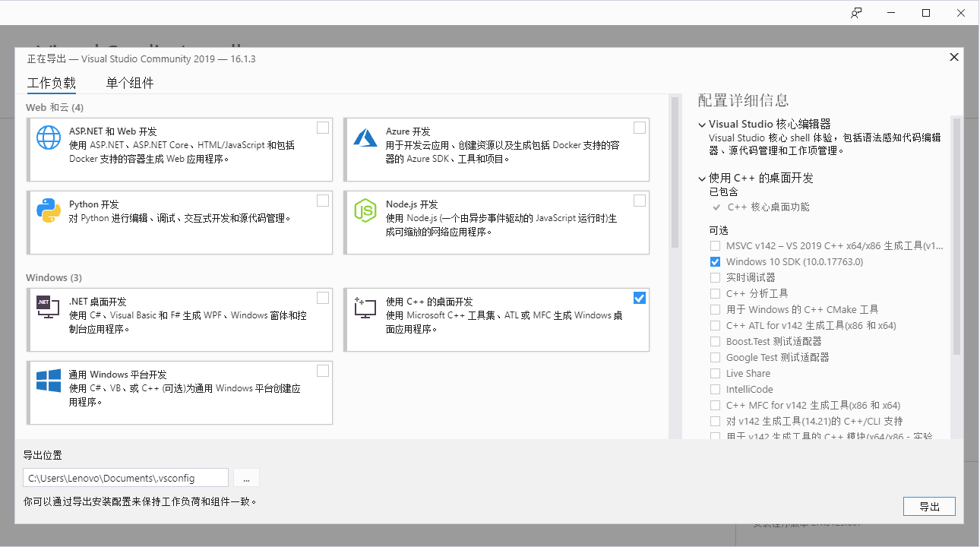Check the 实时调试器 option
Viewport: 980px width, 547px height.
tap(715, 277)
